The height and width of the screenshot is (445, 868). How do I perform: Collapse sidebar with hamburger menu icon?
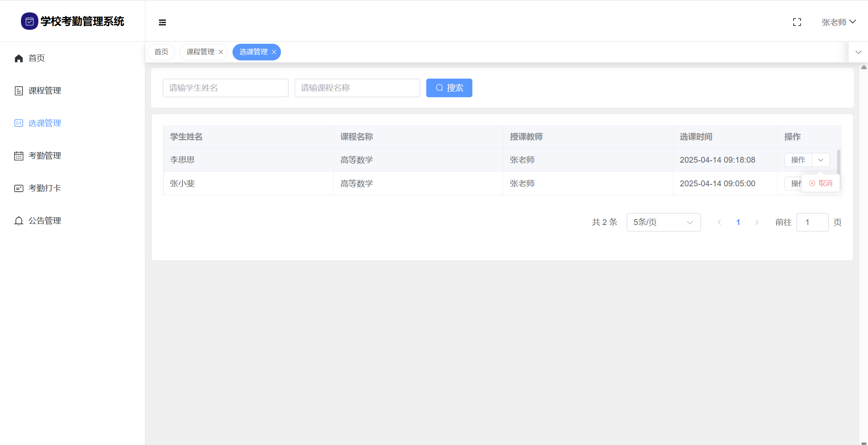162,22
